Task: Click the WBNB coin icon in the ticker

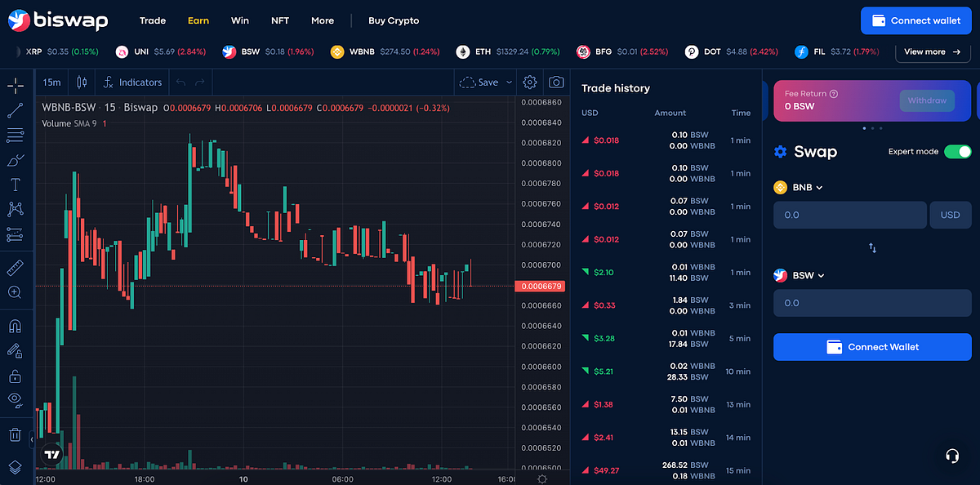Action: [337, 51]
